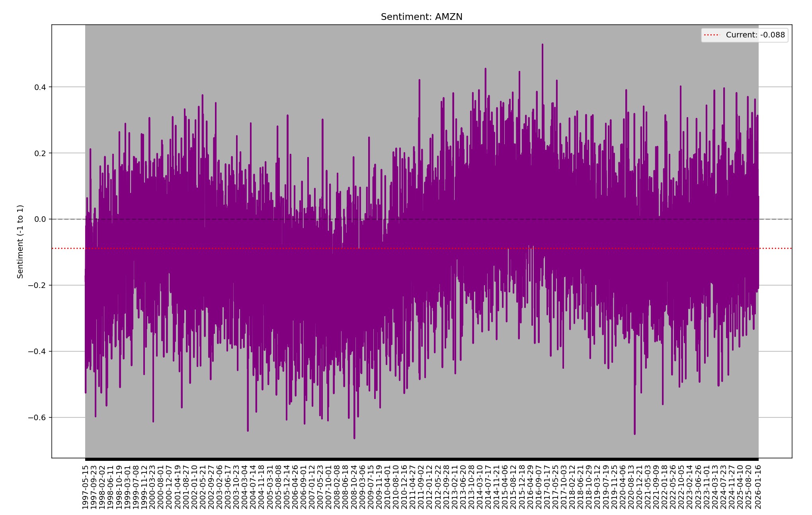This screenshot has width=812, height=515.
Task: Click the 0.2 y-axis tick label
Action: 40,153
